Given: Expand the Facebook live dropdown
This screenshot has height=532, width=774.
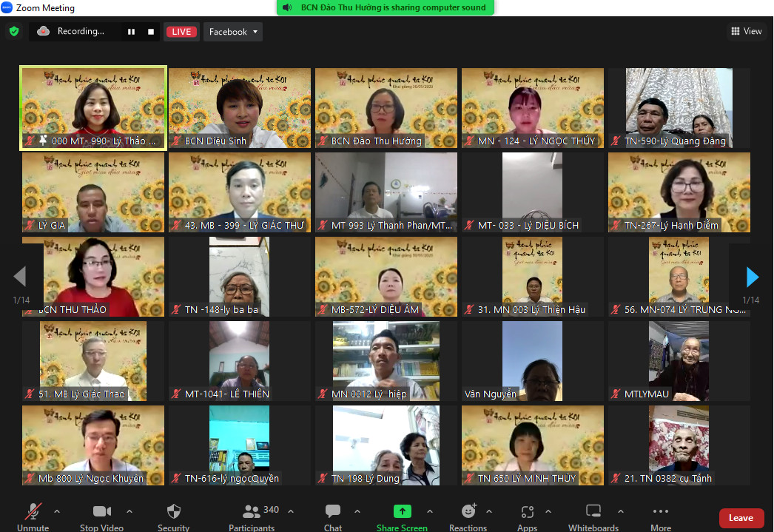Looking at the screenshot, I should click(255, 32).
